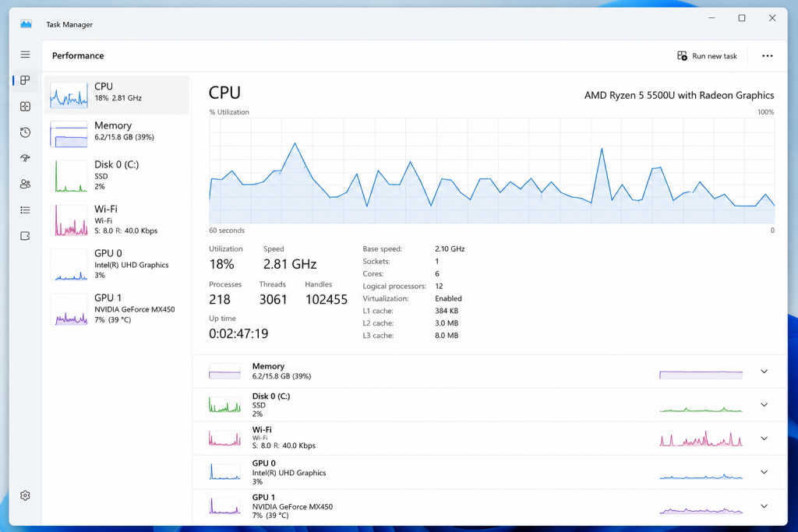This screenshot has width=798, height=532.
Task: Select the CPU item in the resource list
Action: click(x=117, y=95)
